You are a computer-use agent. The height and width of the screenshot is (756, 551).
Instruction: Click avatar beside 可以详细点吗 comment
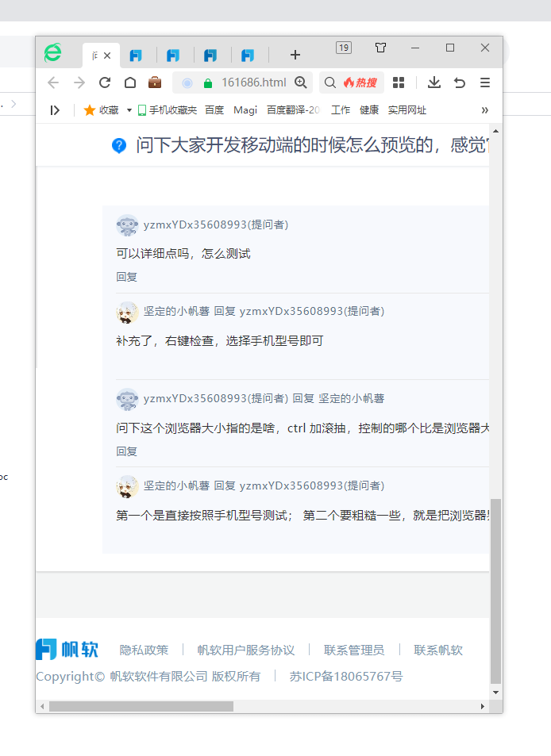[x=127, y=225]
